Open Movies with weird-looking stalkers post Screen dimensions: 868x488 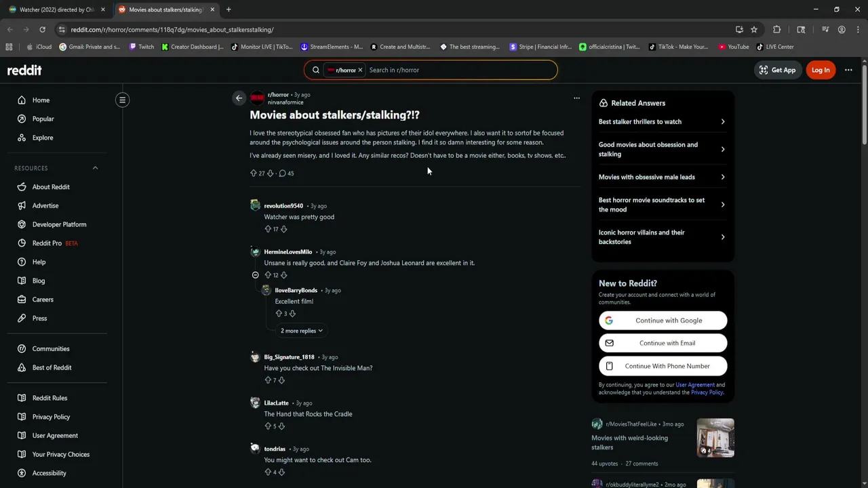[x=629, y=443]
